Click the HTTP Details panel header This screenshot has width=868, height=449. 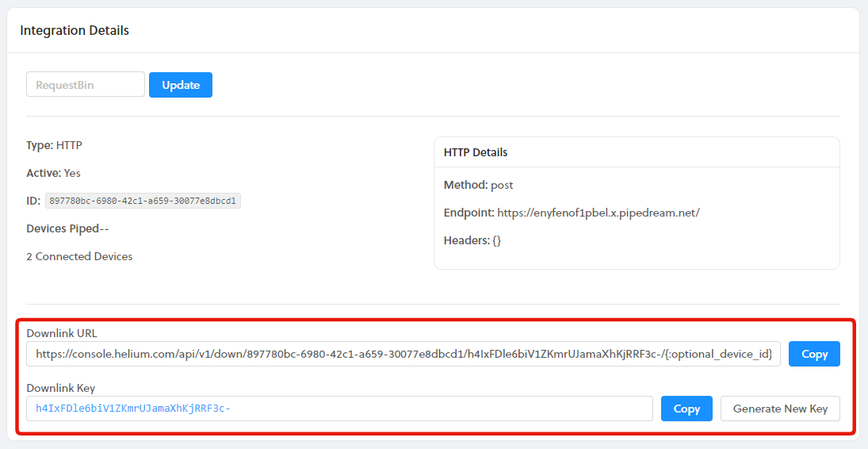point(476,152)
